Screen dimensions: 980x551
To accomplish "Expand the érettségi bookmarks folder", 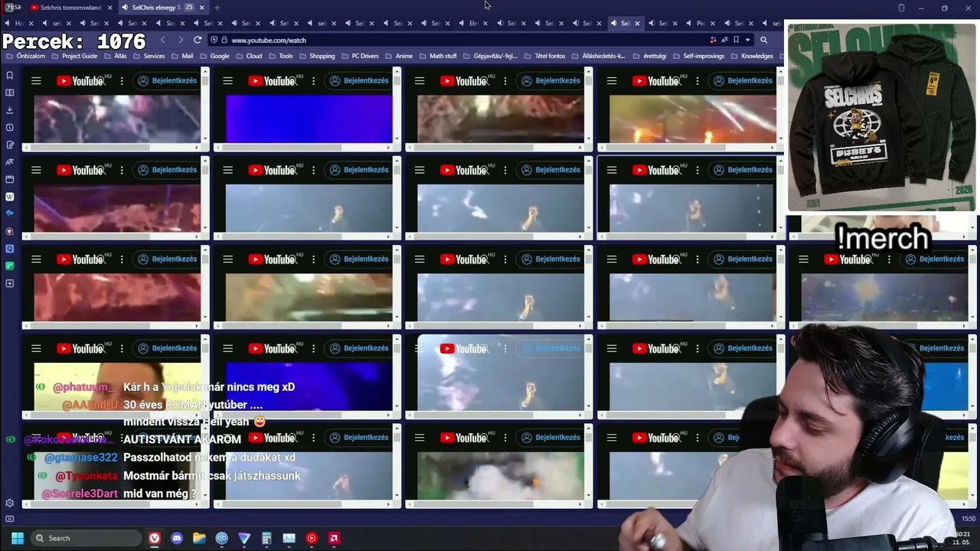I will (x=648, y=56).
